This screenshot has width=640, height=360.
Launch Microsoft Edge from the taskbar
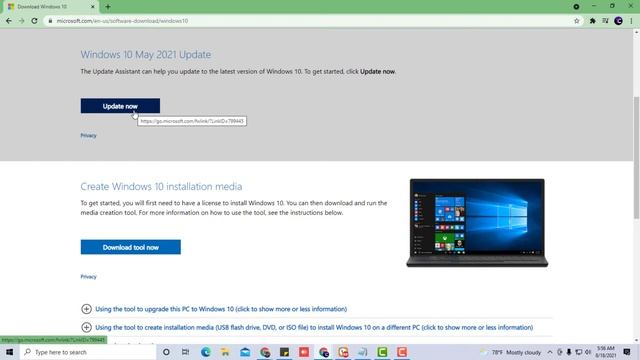pos(205,352)
